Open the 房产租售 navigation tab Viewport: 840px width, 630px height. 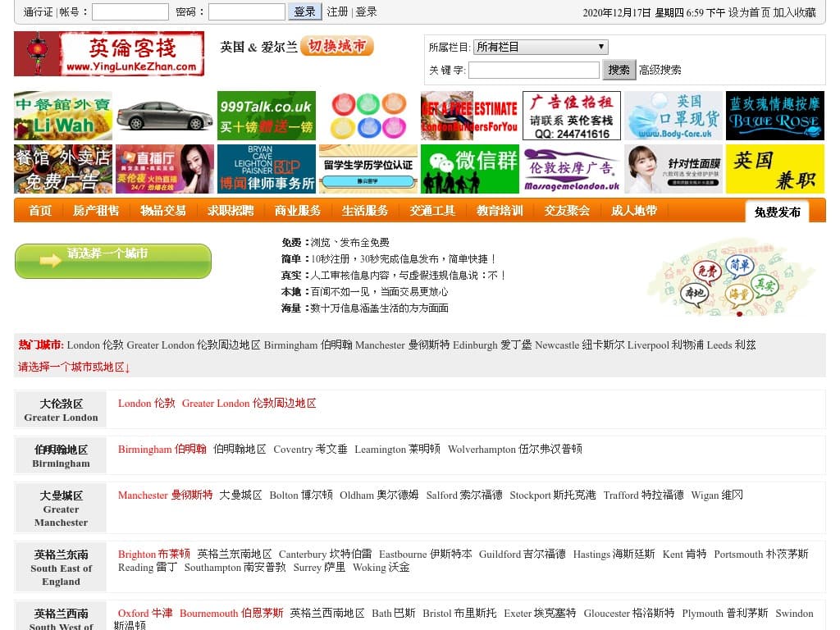pyautogui.click(x=96, y=211)
